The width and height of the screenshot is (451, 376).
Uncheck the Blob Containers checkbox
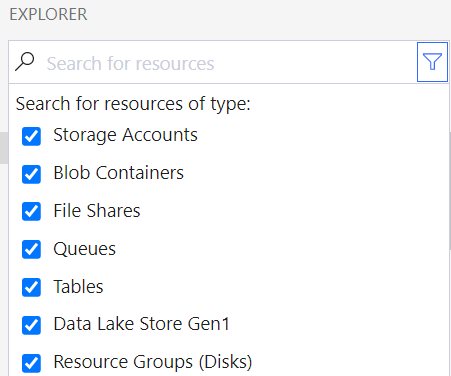tap(31, 174)
